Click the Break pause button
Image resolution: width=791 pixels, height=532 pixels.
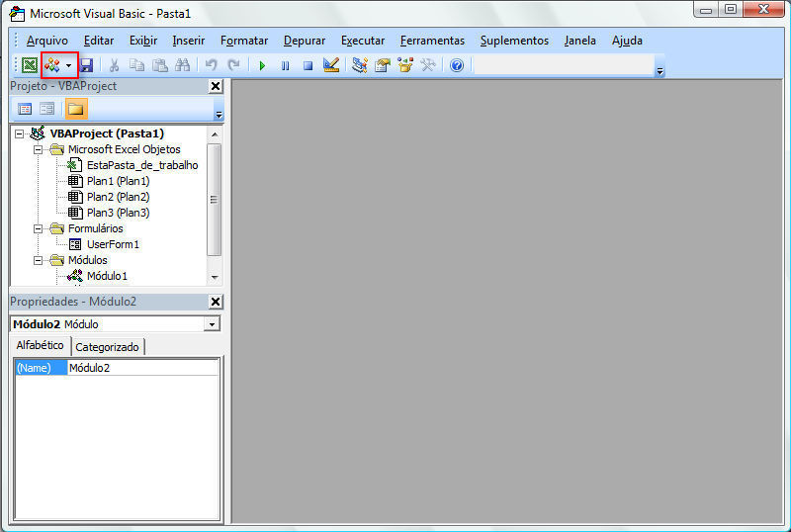pyautogui.click(x=285, y=65)
